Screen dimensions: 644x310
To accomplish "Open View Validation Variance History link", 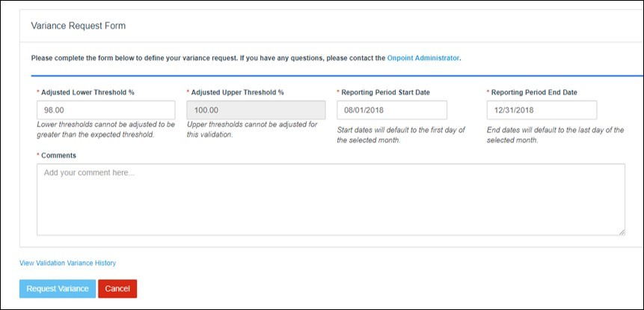I will coord(68,263).
